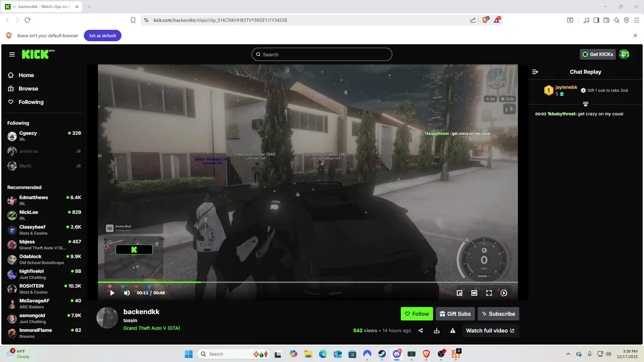Open the backendkk channel avatar

click(107, 318)
